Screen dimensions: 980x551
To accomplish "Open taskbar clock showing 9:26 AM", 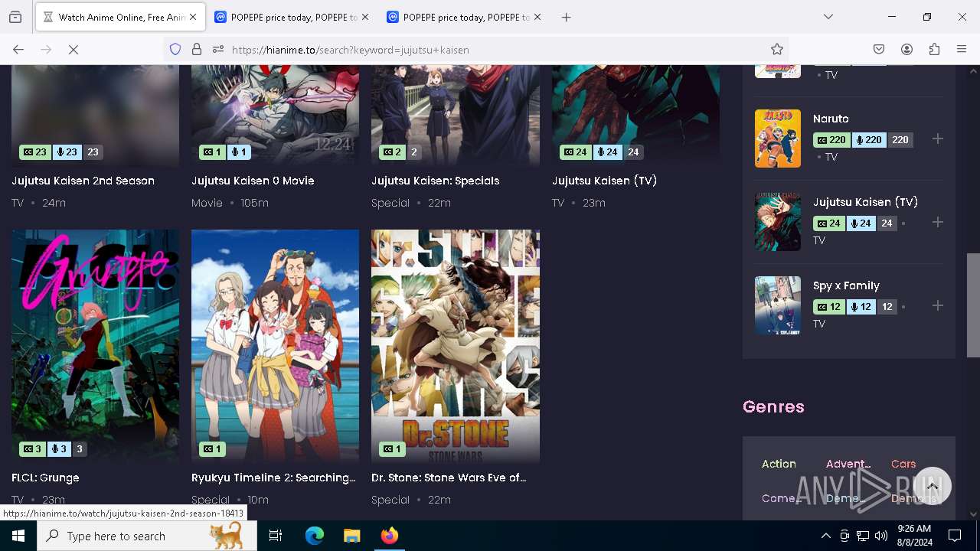I will pos(914,536).
